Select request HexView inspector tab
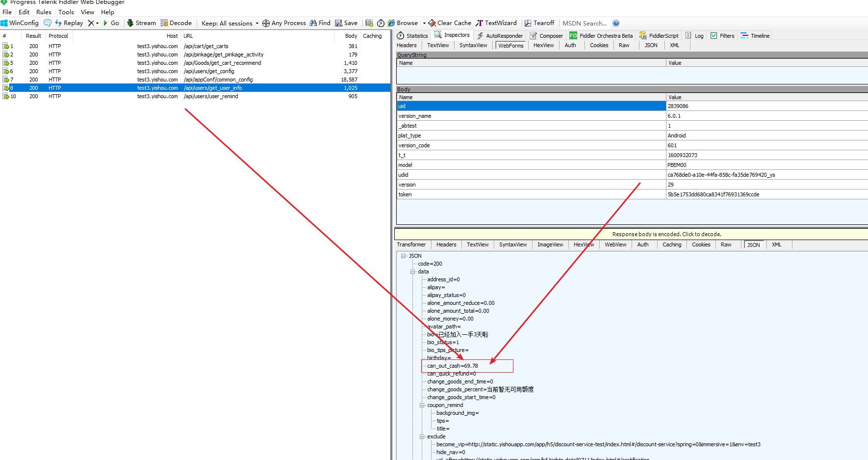This screenshot has width=868, height=460. click(x=543, y=45)
